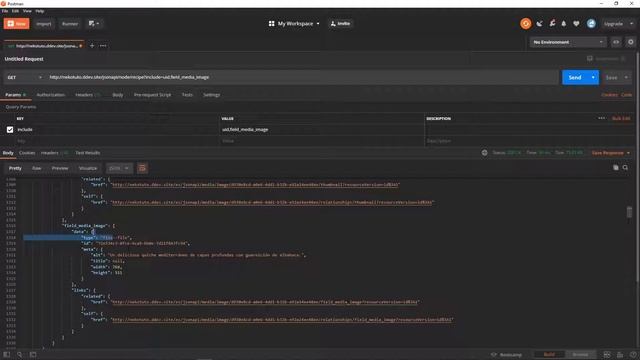
Task: Open the My Workspace dropdown
Action: coord(294,24)
